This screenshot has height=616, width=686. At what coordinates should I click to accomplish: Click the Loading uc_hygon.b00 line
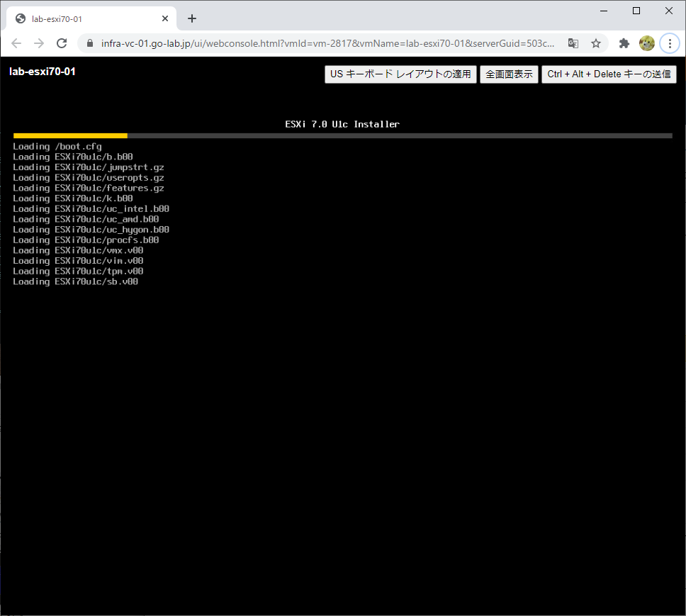[x=91, y=230]
